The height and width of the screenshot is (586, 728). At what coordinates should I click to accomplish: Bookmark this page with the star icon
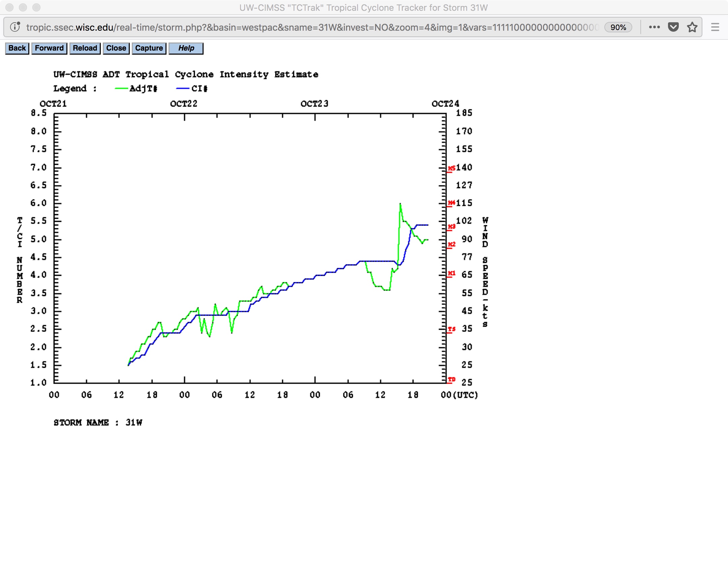click(692, 27)
